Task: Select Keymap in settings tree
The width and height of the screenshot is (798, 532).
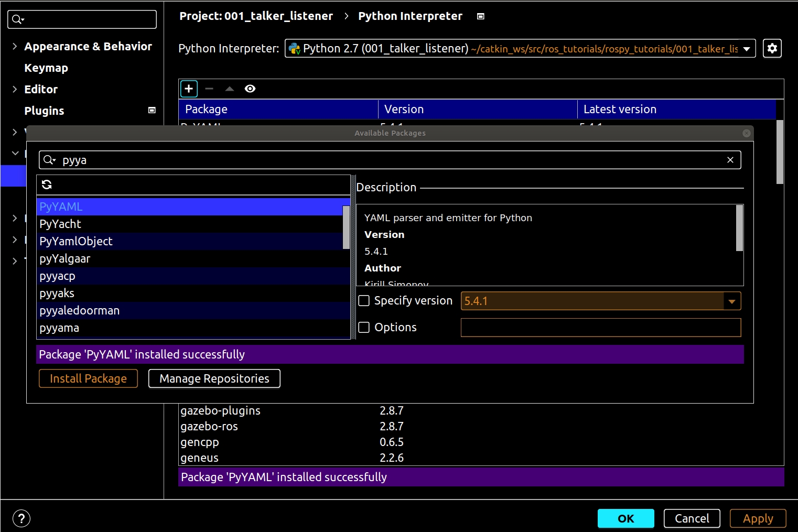Action: [x=46, y=68]
